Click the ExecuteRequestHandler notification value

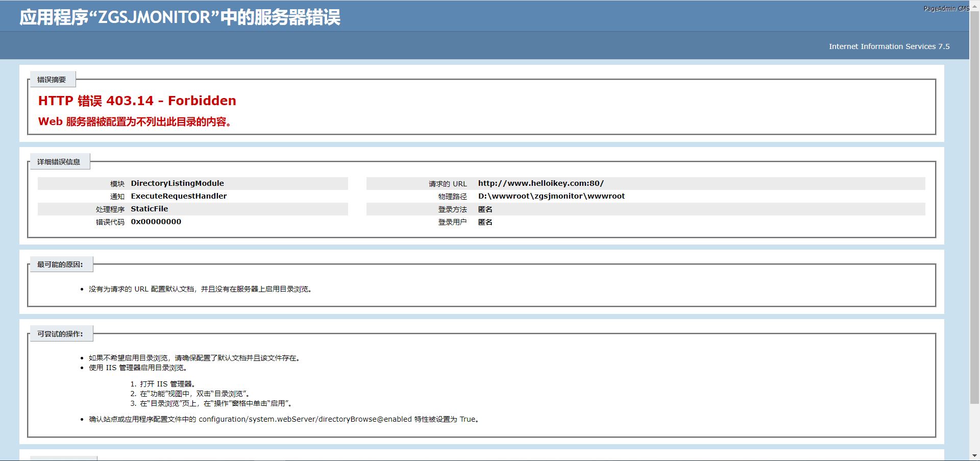click(179, 196)
